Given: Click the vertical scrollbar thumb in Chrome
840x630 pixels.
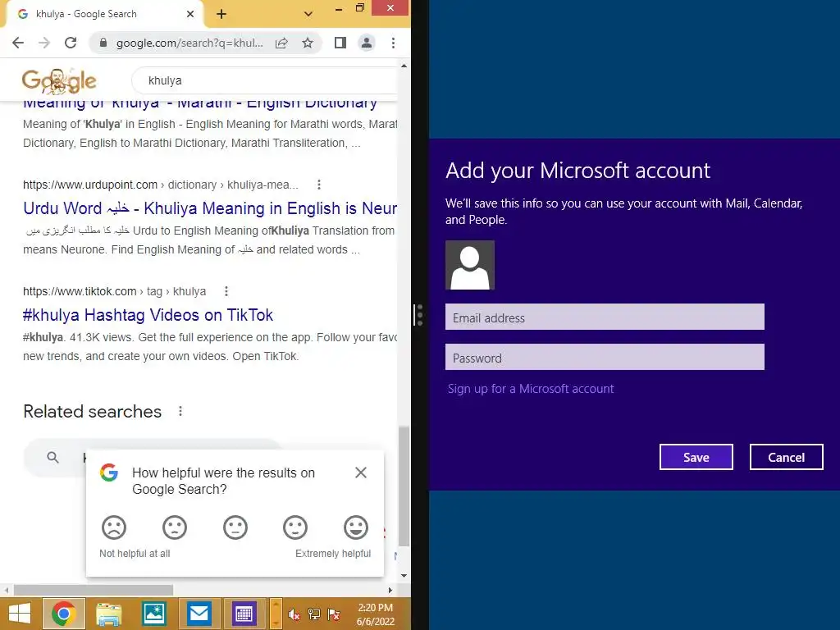Looking at the screenshot, I should 404,486.
